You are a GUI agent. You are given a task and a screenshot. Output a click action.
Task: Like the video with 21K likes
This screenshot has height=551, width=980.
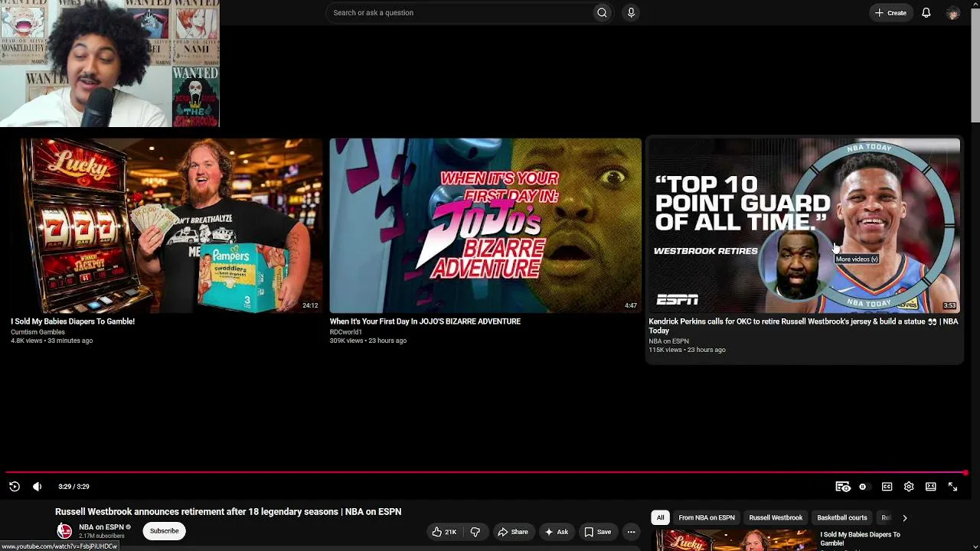[x=444, y=532]
